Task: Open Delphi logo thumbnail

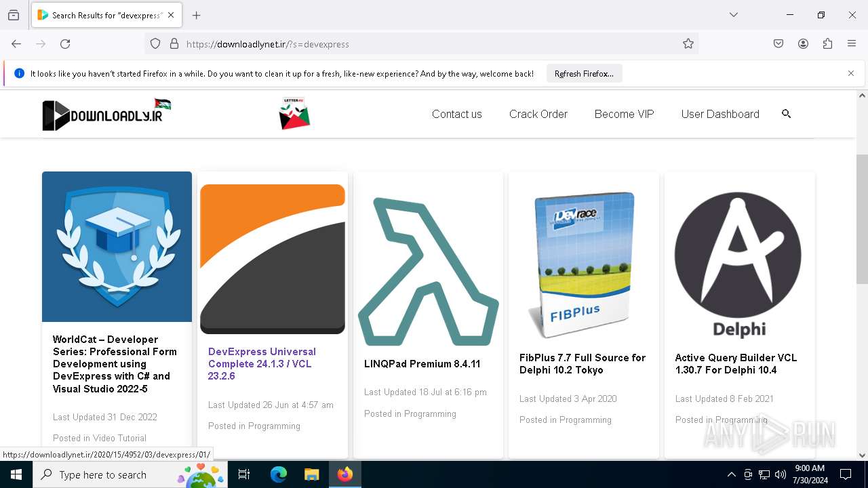Action: coord(738,266)
